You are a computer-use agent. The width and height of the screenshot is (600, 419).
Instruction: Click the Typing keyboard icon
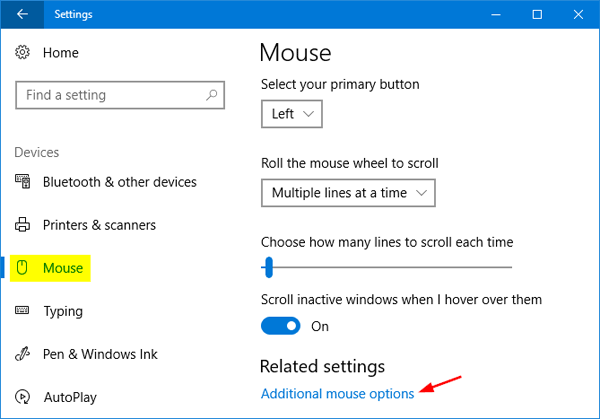click(x=23, y=311)
